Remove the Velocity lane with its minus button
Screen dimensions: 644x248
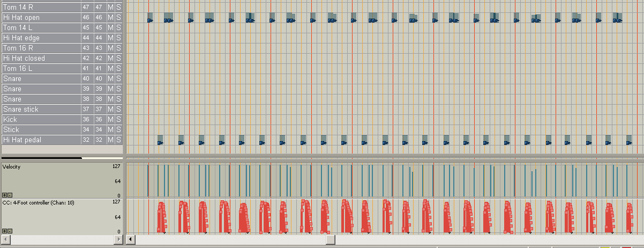click(10, 195)
